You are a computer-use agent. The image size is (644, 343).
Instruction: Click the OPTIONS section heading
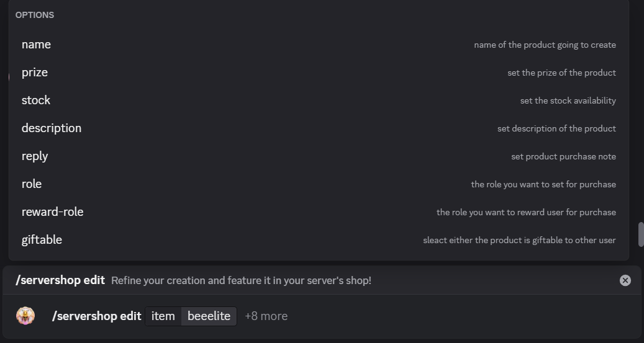coord(35,15)
